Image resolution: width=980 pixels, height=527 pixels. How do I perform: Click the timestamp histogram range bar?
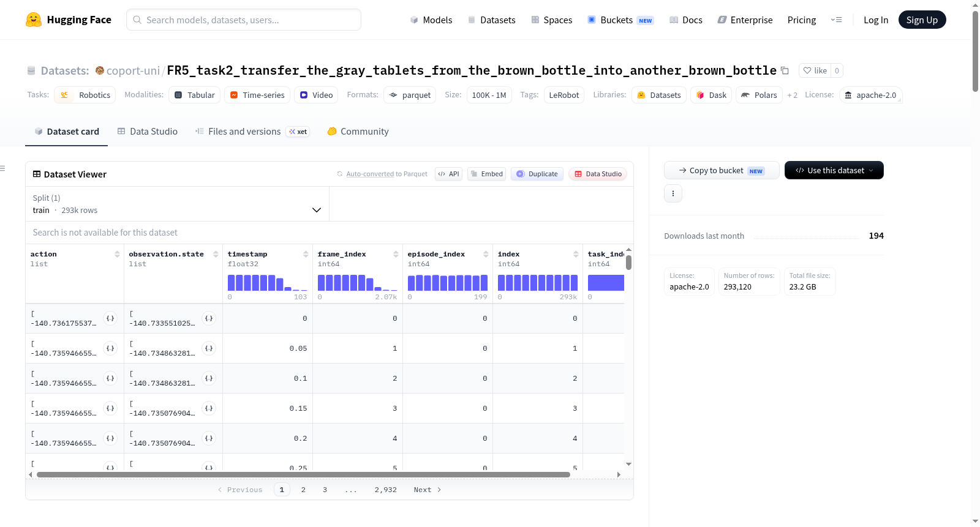click(x=268, y=283)
